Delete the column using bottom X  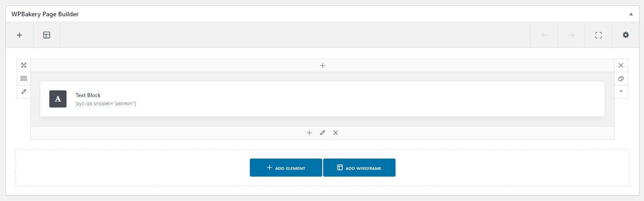coord(336,133)
